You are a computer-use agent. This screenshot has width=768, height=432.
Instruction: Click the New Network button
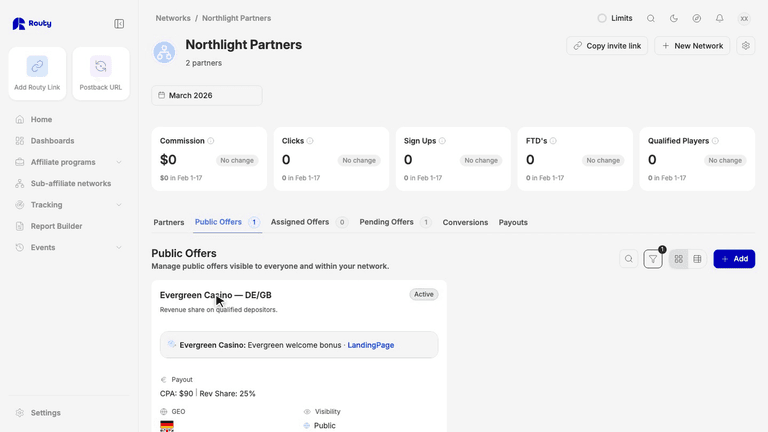tap(692, 46)
